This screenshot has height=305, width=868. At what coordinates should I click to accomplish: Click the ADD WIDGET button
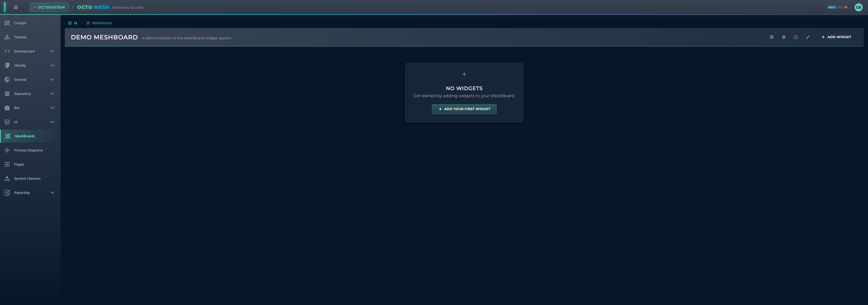coord(836,37)
